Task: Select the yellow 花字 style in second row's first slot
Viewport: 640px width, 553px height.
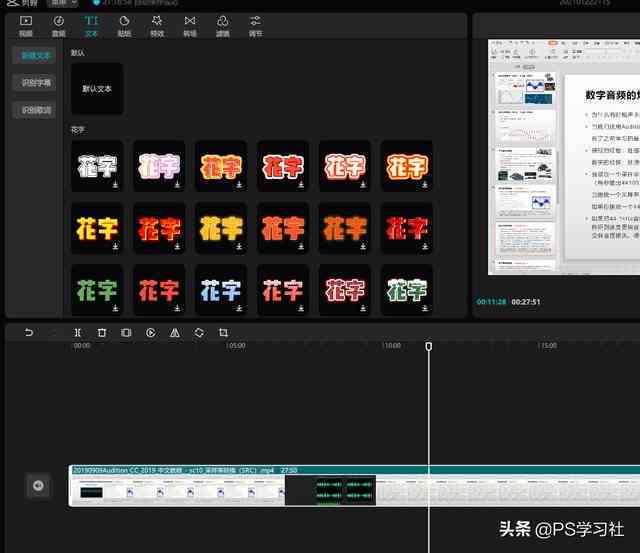Action: (97, 228)
